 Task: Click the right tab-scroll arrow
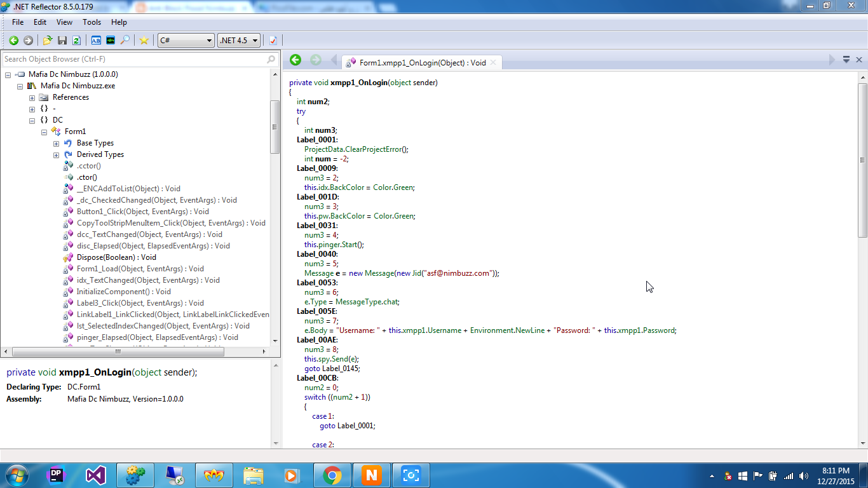pyautogui.click(x=832, y=60)
